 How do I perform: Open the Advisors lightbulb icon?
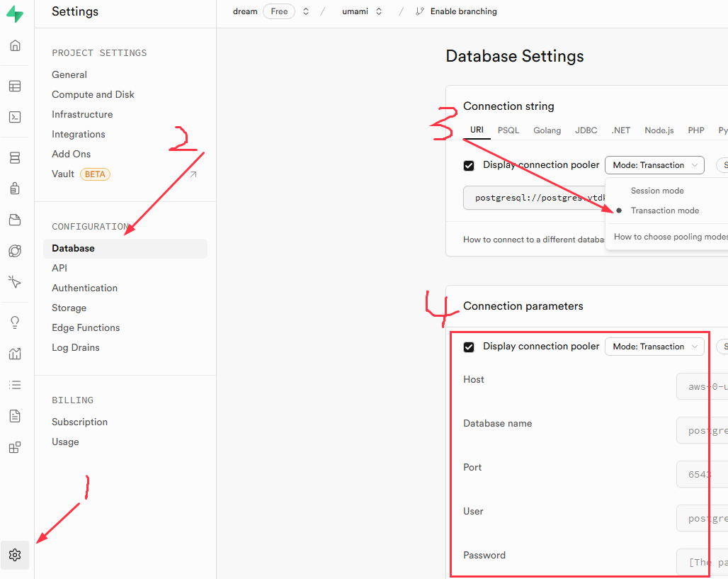15,322
